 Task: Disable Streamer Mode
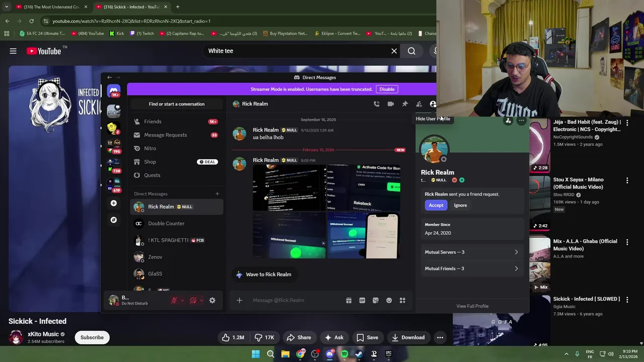387,89
